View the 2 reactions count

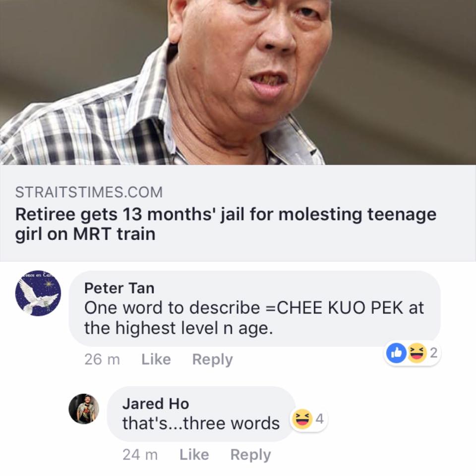(x=433, y=353)
